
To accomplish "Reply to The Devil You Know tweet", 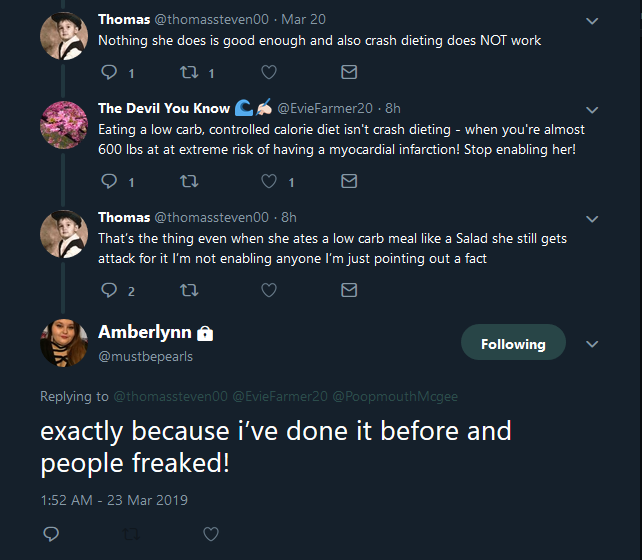I will (x=109, y=181).
